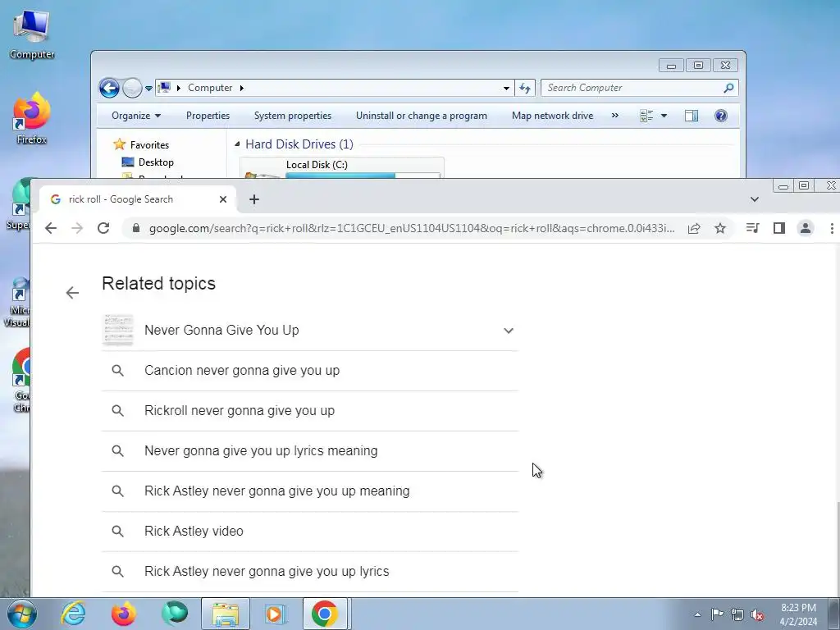840x630 pixels.
Task: Expand the Never Gonna Give You Up topic
Action: (x=509, y=331)
